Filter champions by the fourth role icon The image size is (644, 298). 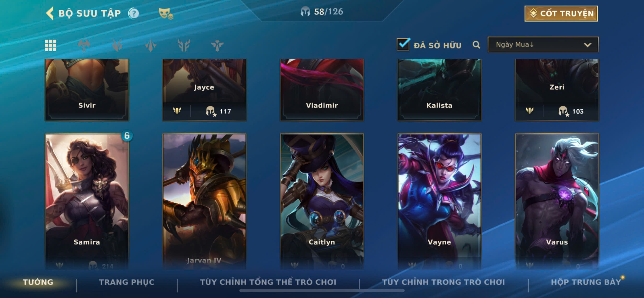pyautogui.click(x=184, y=45)
